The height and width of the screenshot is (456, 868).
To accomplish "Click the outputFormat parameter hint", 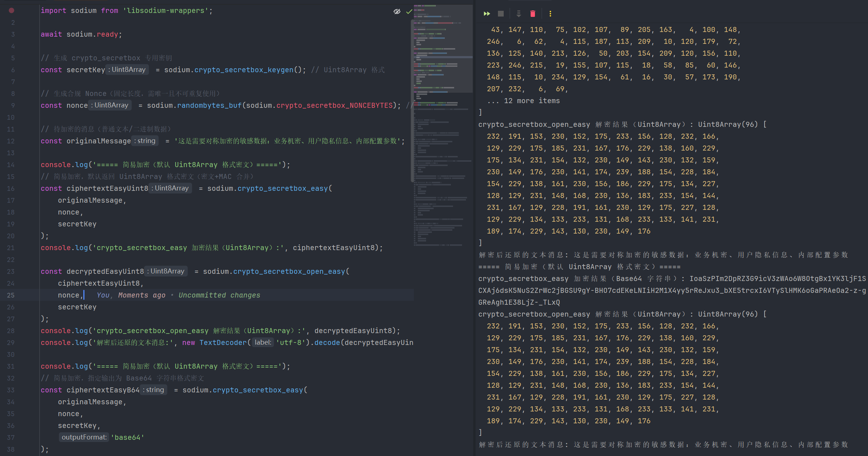I will [84, 437].
